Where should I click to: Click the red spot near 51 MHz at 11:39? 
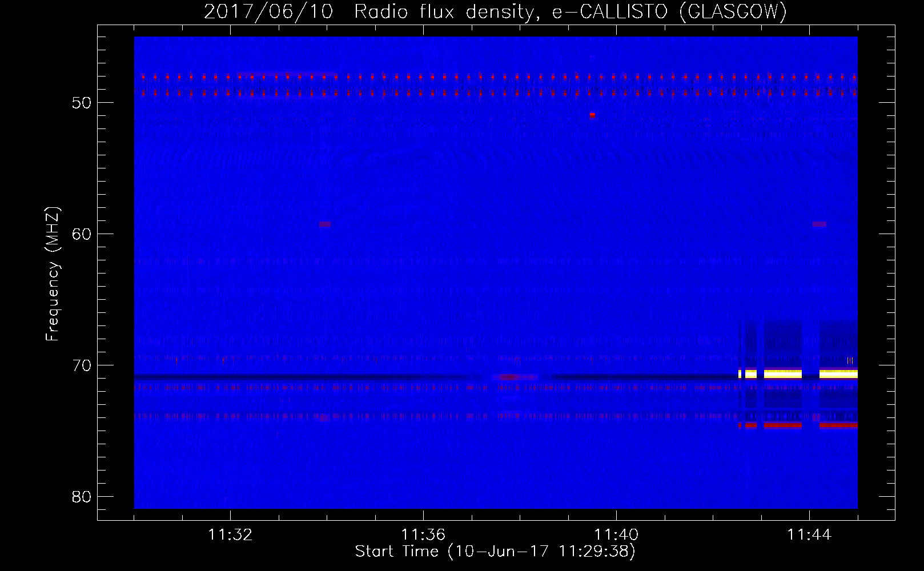(x=592, y=115)
